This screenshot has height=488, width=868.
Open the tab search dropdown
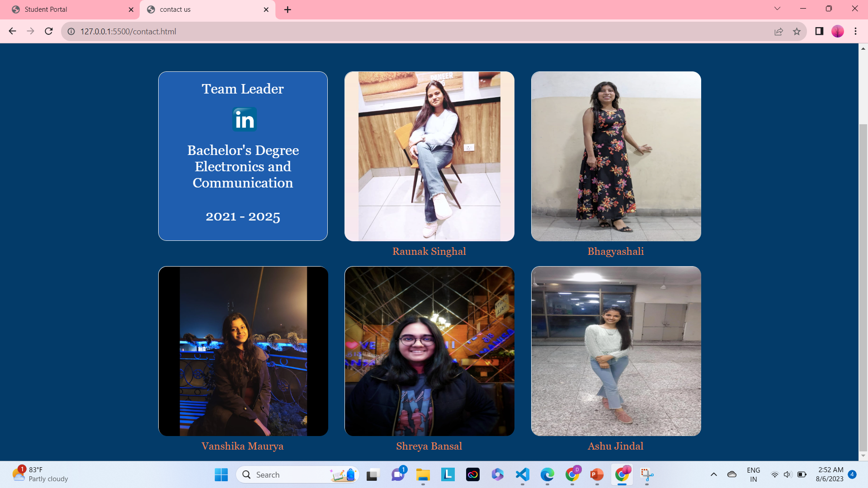(777, 8)
